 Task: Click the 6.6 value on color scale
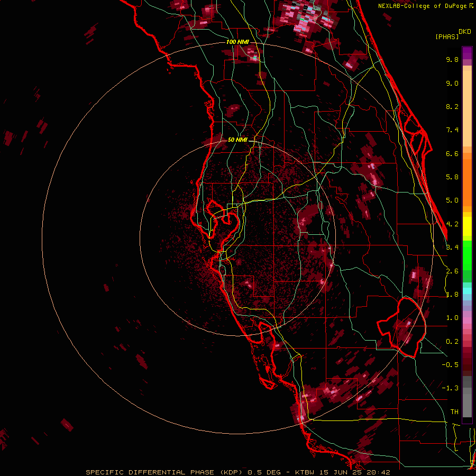pyautogui.click(x=452, y=153)
